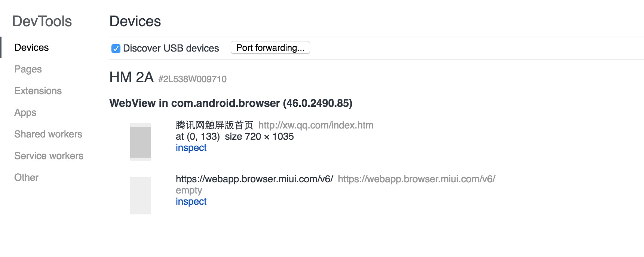This screenshot has width=644, height=257.
Task: Open the Pages section in sidebar
Action: pos(28,69)
